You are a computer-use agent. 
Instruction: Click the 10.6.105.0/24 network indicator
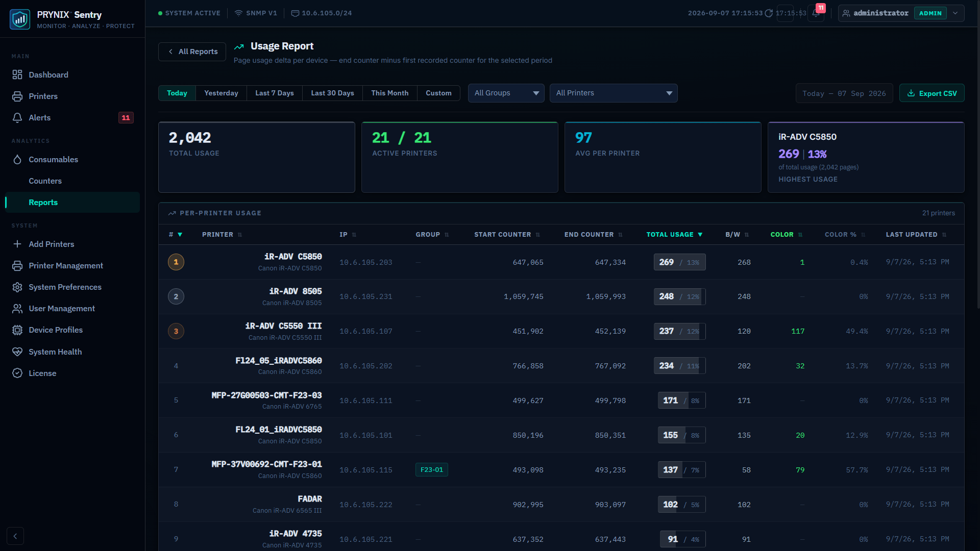[x=322, y=13]
